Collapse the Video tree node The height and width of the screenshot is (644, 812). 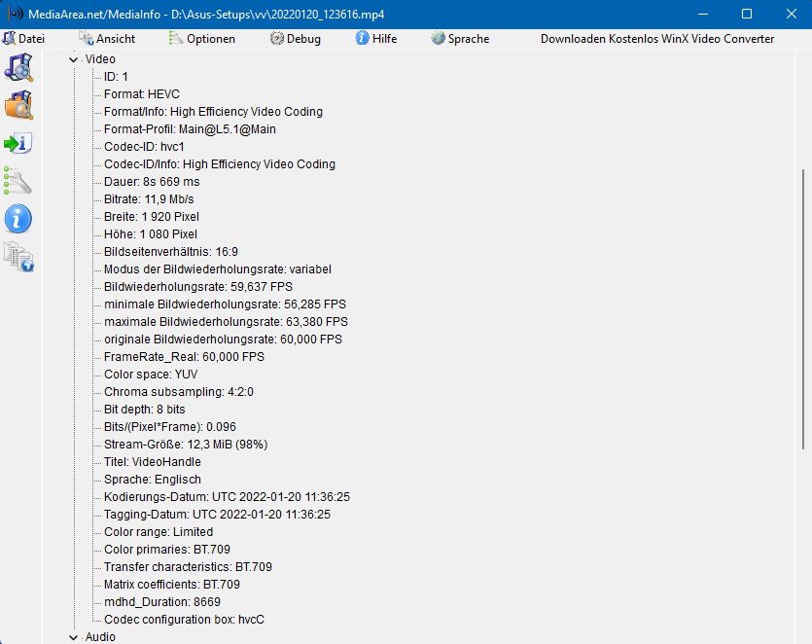tap(74, 59)
